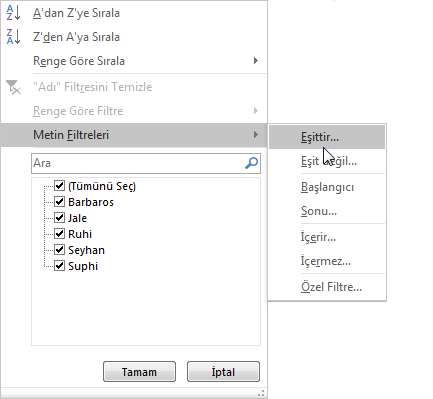Toggle the Seyhan checkbox
This screenshot has height=399, width=433.
(59, 249)
